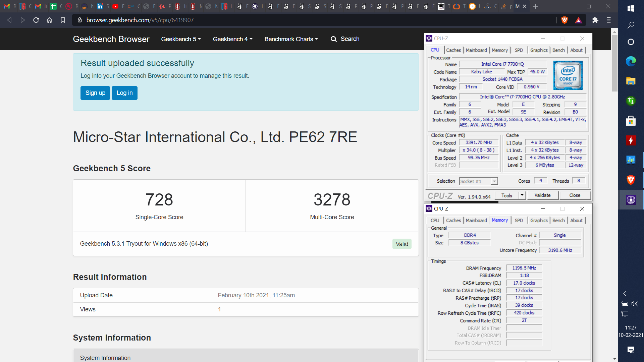
Task: Click Close button in the top CPU-Z window
Action: pyautogui.click(x=575, y=195)
